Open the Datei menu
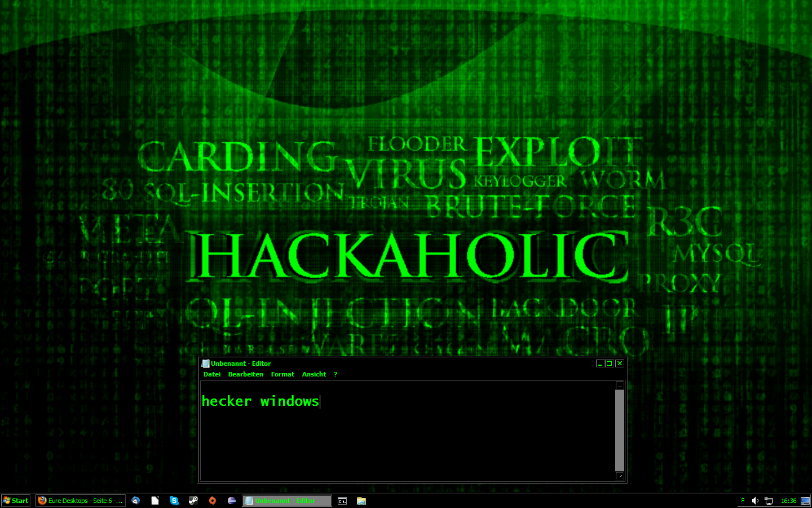 212,374
